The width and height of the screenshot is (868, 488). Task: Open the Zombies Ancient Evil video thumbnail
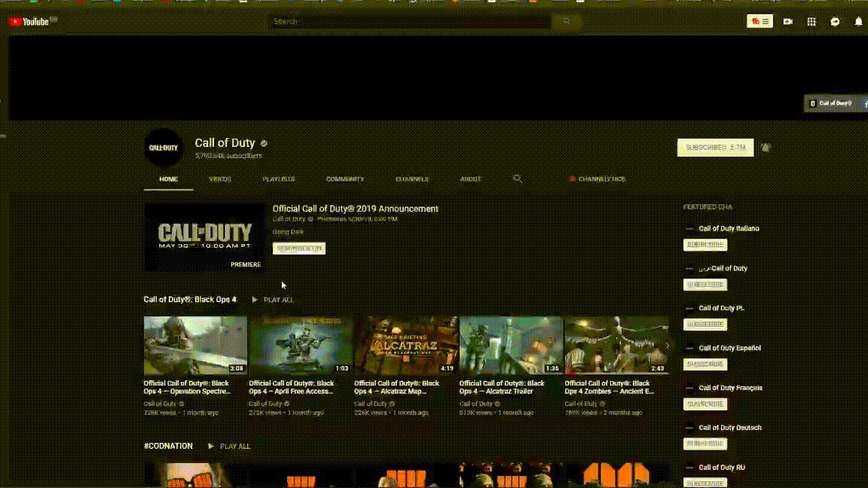click(x=616, y=345)
